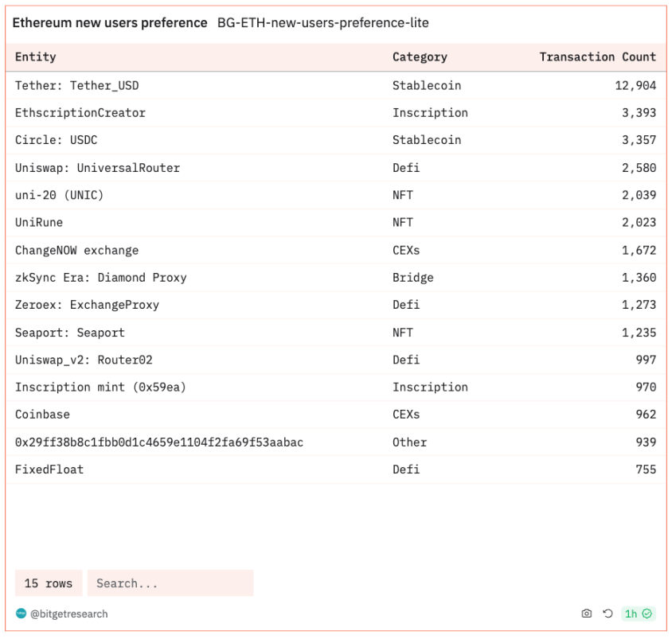672x639 pixels.
Task: Click the camera screenshot icon
Action: tap(587, 614)
